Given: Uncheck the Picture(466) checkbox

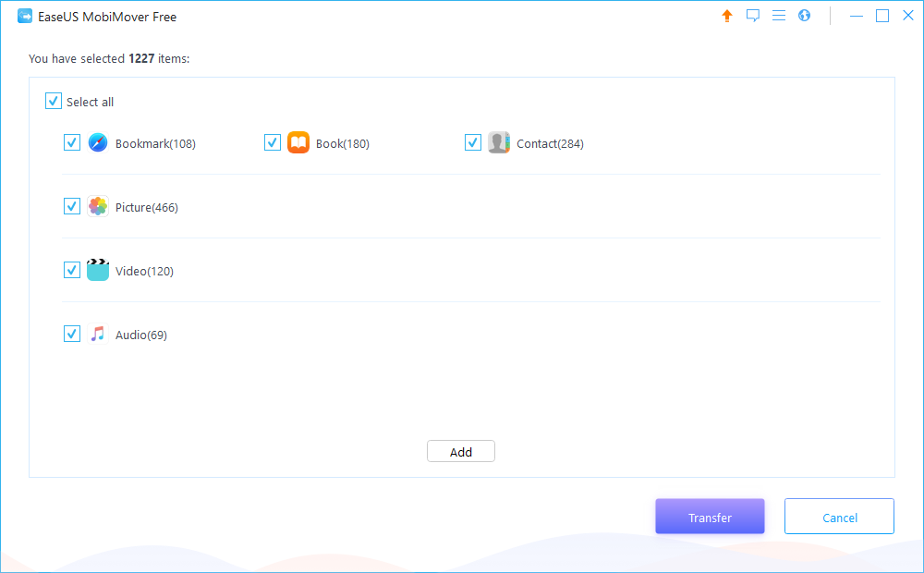Looking at the screenshot, I should pyautogui.click(x=72, y=206).
